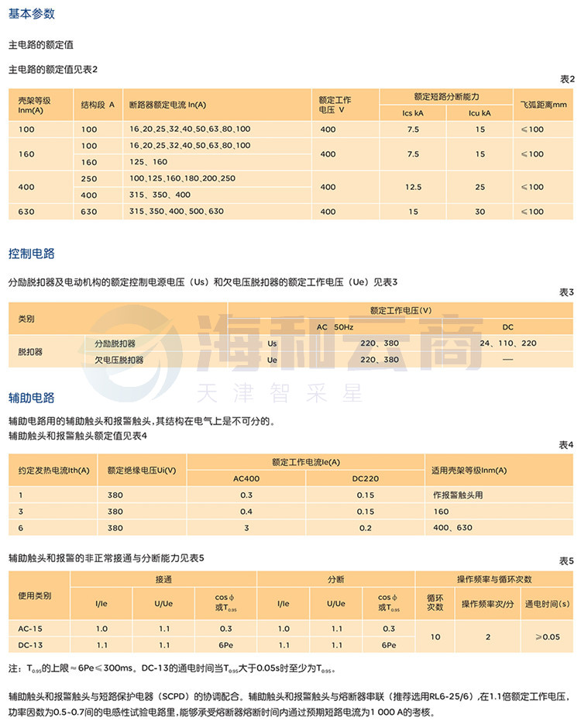Click the DC subheader in table 3

(x=507, y=327)
